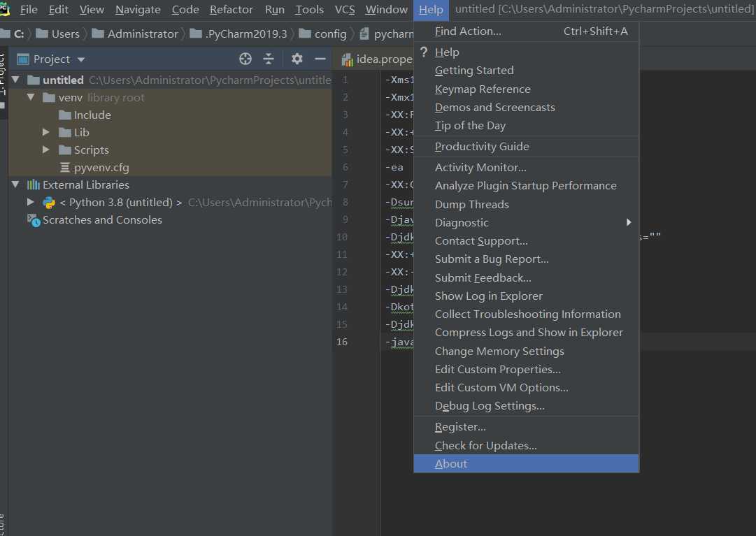The height and width of the screenshot is (536, 756).
Task: Click the External Libraries icon
Action: 34,185
